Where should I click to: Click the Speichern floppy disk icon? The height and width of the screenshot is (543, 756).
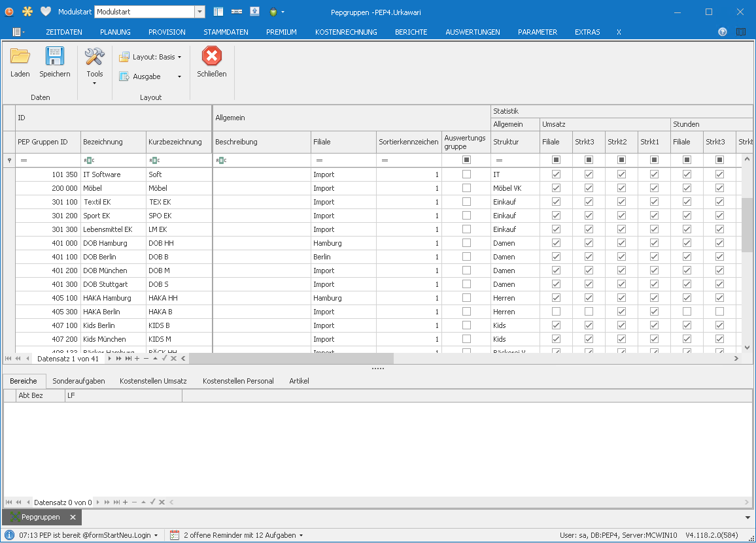point(54,57)
